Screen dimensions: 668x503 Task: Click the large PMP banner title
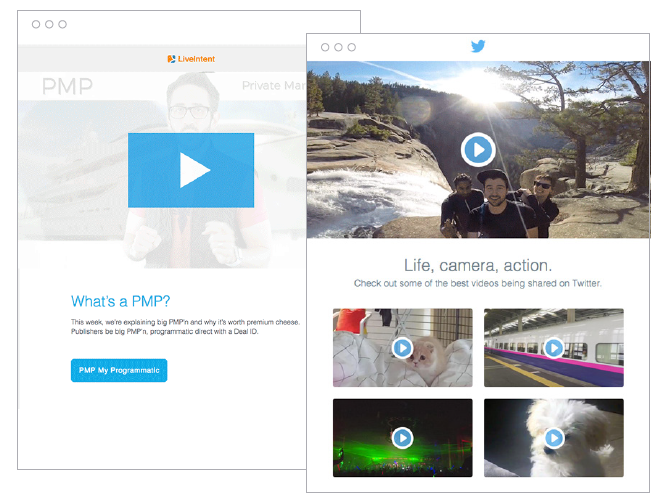click(68, 87)
